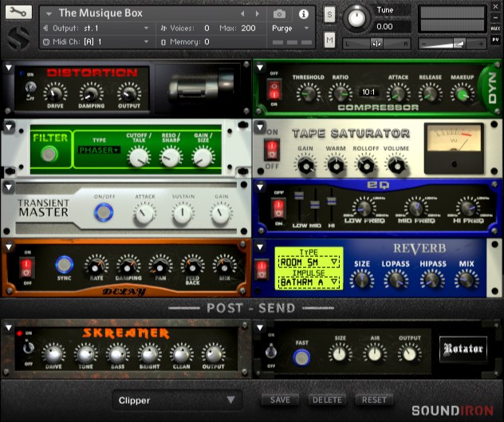Open the Distortion module menu arrow
The image size is (504, 422).
click(x=9, y=68)
